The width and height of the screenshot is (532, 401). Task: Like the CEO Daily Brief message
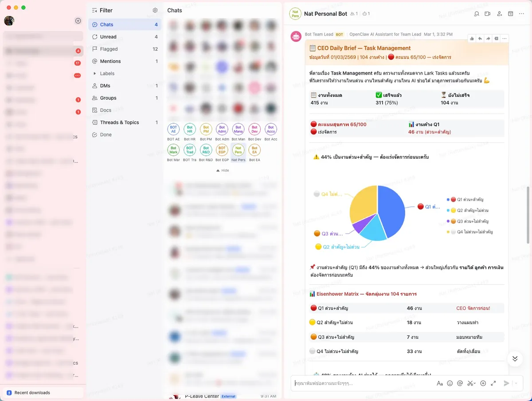click(472, 39)
